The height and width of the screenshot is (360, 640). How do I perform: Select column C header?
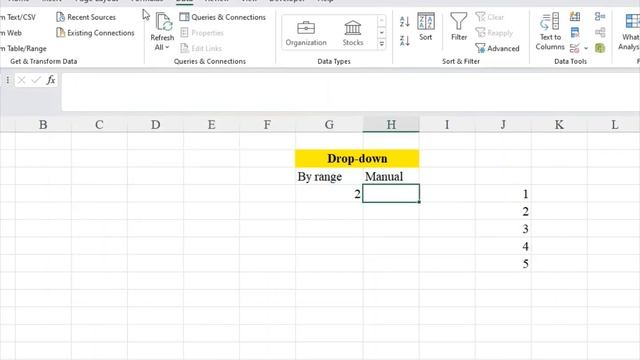(x=99, y=124)
